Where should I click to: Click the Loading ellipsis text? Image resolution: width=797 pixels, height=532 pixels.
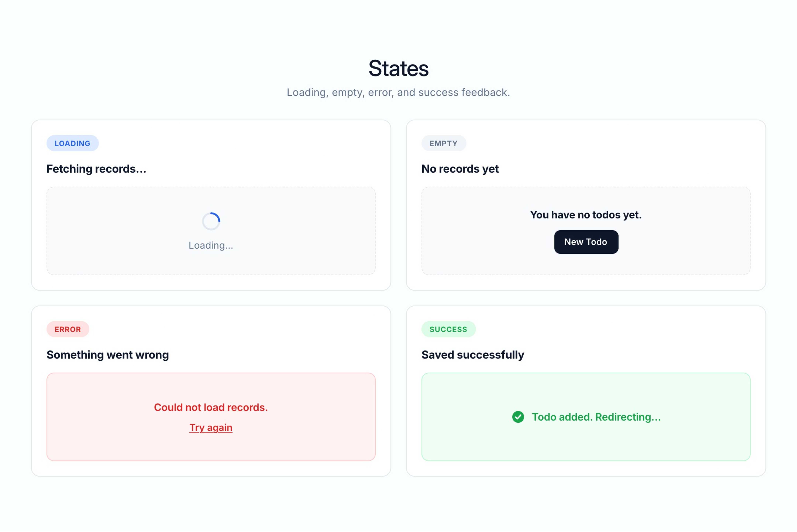pos(210,245)
